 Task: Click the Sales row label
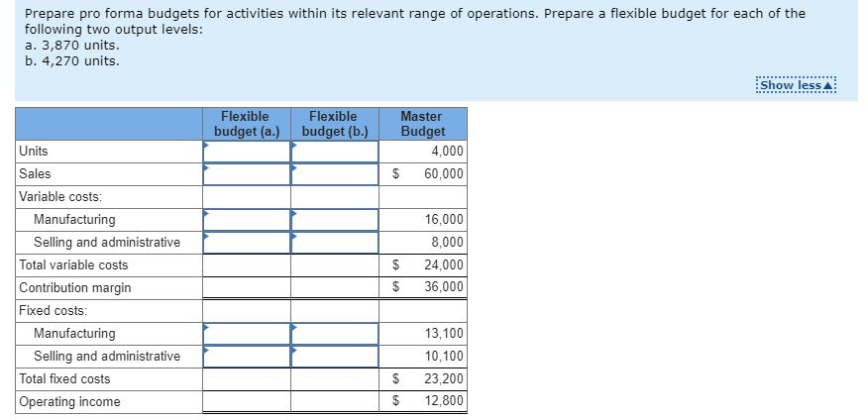pyautogui.click(x=35, y=173)
